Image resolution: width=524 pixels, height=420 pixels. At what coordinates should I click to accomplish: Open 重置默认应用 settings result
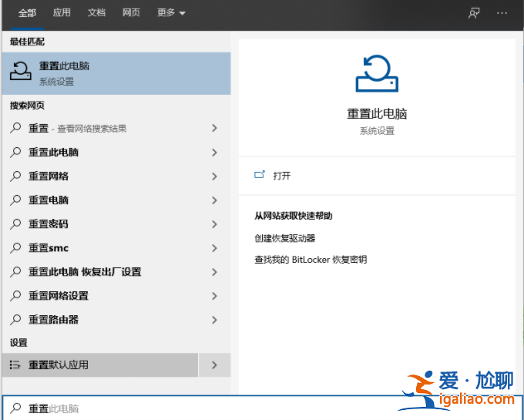100,365
